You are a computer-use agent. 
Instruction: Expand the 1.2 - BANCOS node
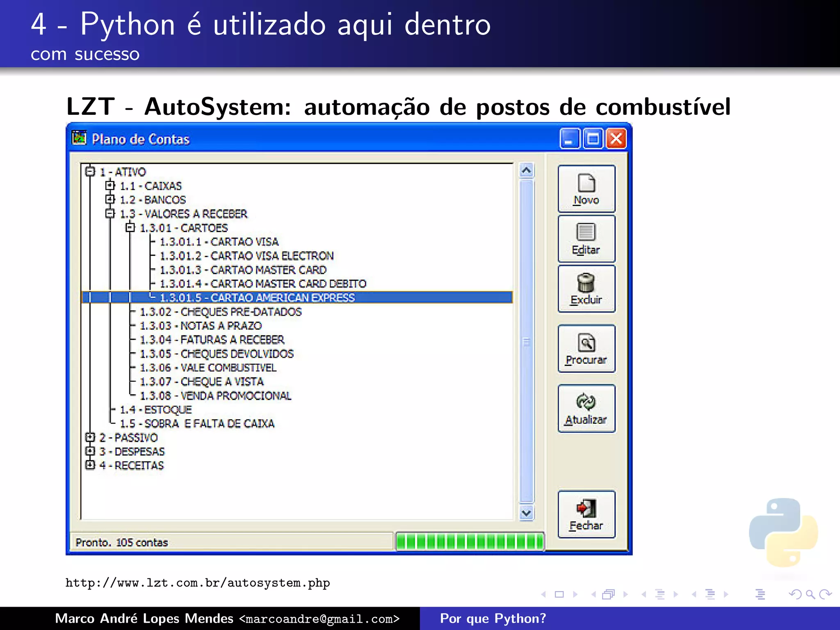click(110, 199)
